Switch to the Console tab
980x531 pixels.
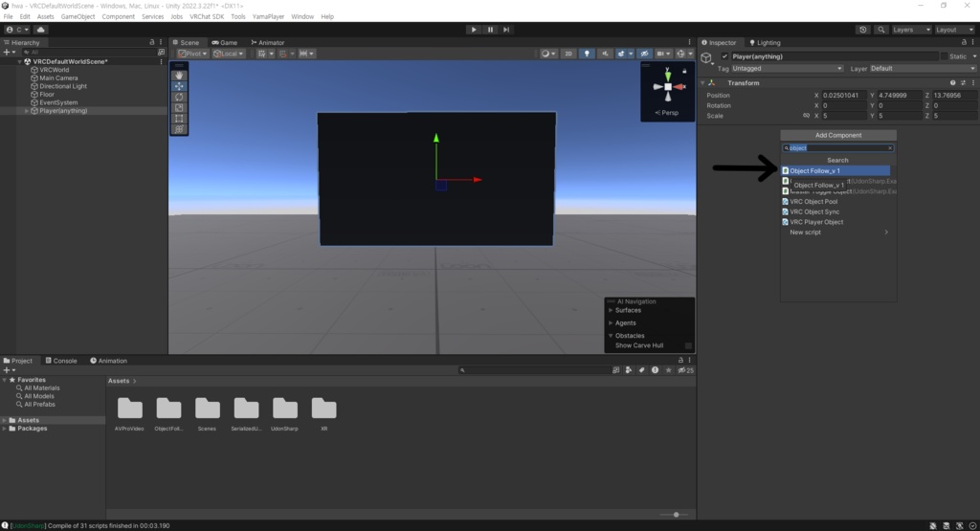(61, 361)
